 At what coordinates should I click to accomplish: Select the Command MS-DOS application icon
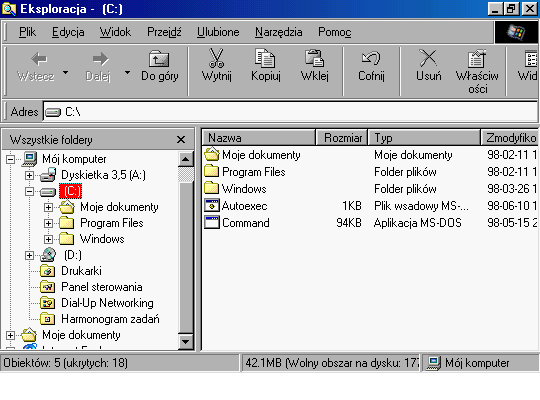coord(212,223)
